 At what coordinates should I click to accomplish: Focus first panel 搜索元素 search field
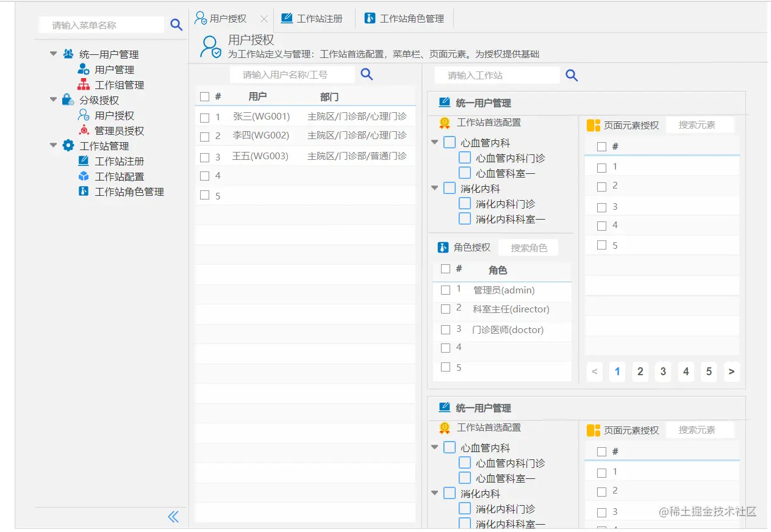(700, 124)
